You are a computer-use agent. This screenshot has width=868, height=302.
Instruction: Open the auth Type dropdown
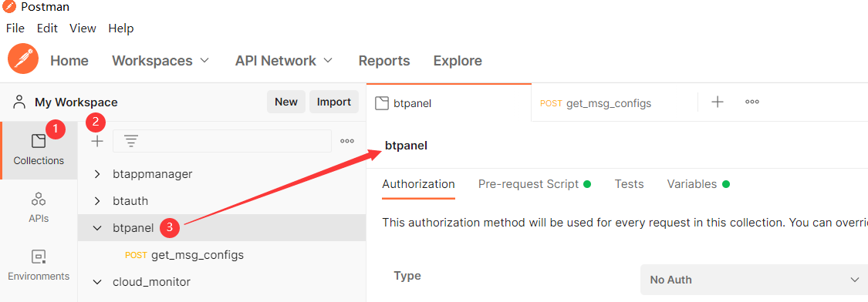(754, 280)
